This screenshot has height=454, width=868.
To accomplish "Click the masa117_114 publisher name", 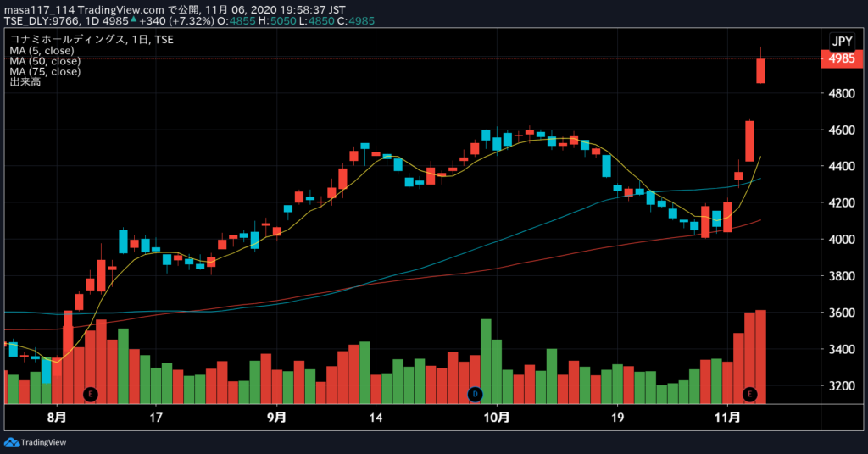I will tap(39, 10).
